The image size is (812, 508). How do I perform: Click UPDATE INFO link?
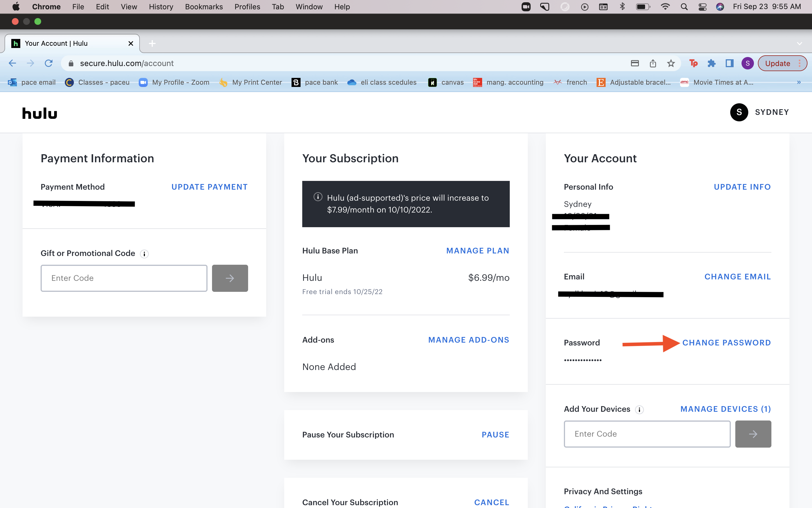click(x=742, y=187)
